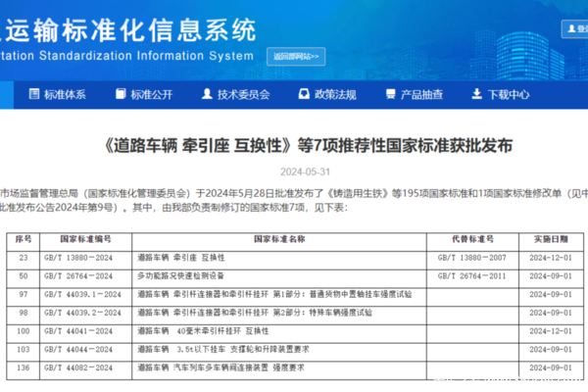Click the 政策法规 inbox icon

click(302, 95)
